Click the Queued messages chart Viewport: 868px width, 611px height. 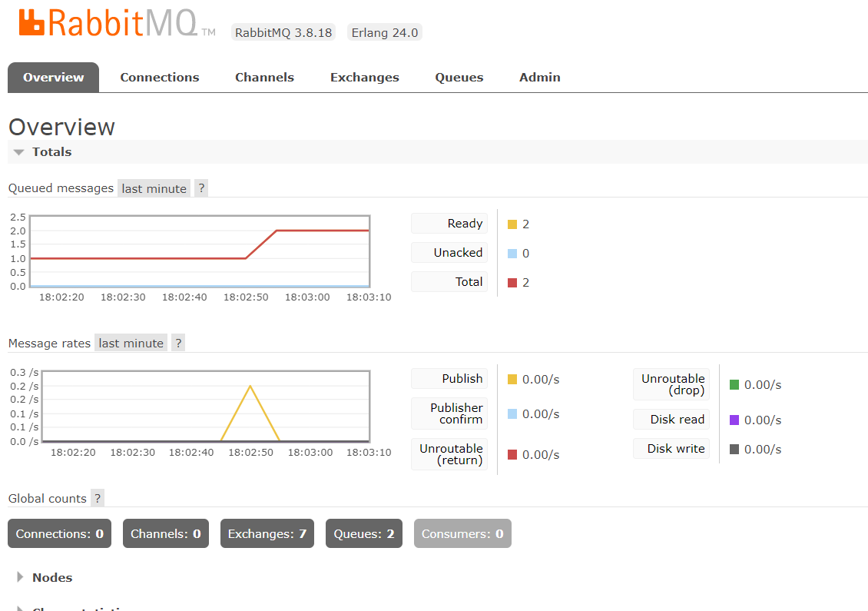pyautogui.click(x=199, y=251)
